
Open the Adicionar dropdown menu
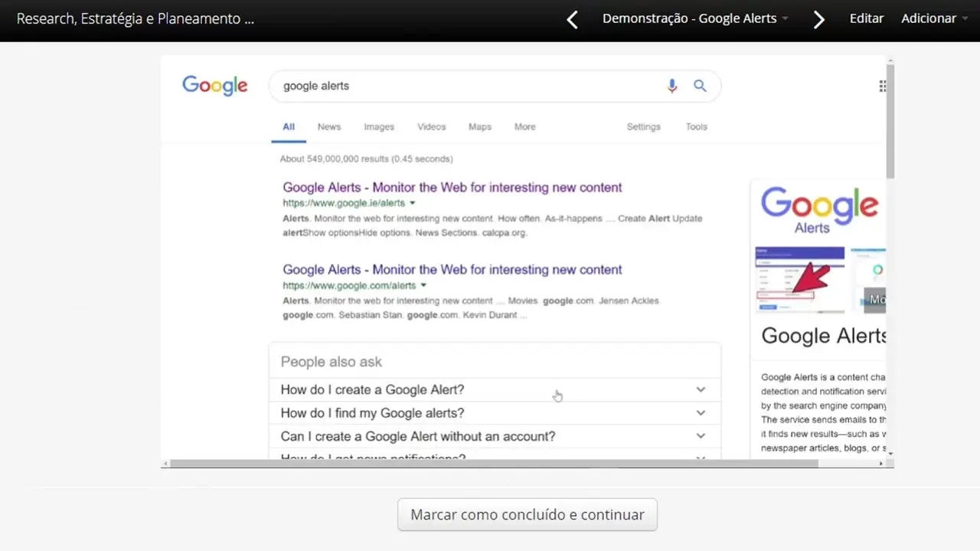point(934,18)
